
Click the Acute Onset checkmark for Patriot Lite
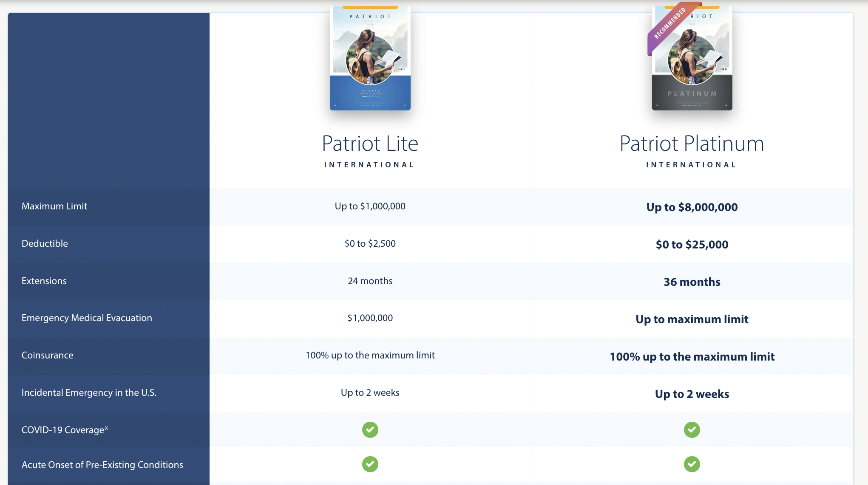370,463
